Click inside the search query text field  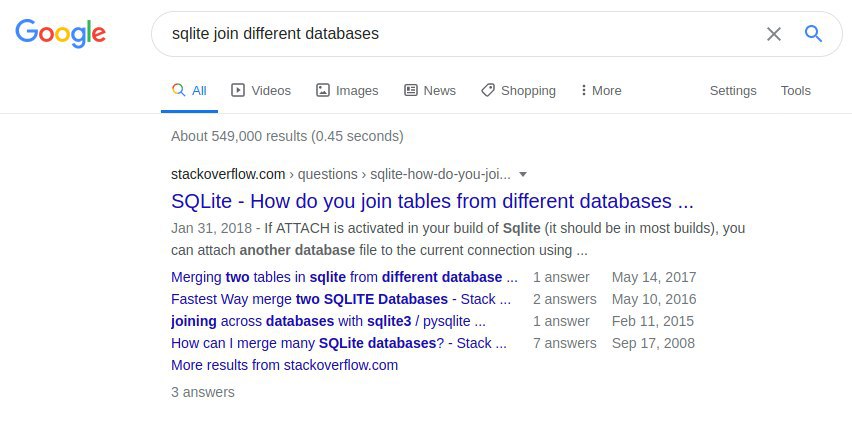point(456,34)
